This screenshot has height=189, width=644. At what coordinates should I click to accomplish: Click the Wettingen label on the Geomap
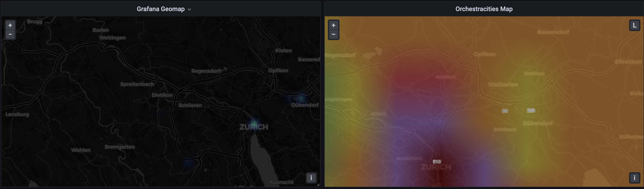pyautogui.click(x=113, y=38)
